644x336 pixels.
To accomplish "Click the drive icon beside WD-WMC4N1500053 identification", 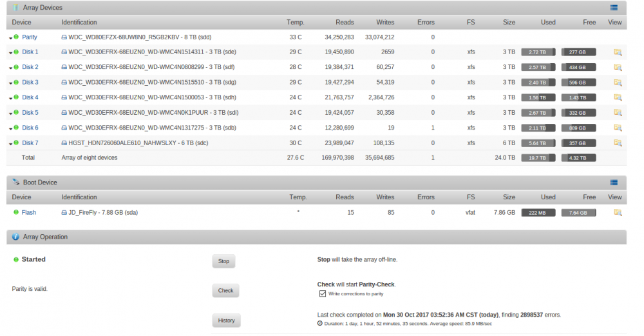I will pos(64,97).
